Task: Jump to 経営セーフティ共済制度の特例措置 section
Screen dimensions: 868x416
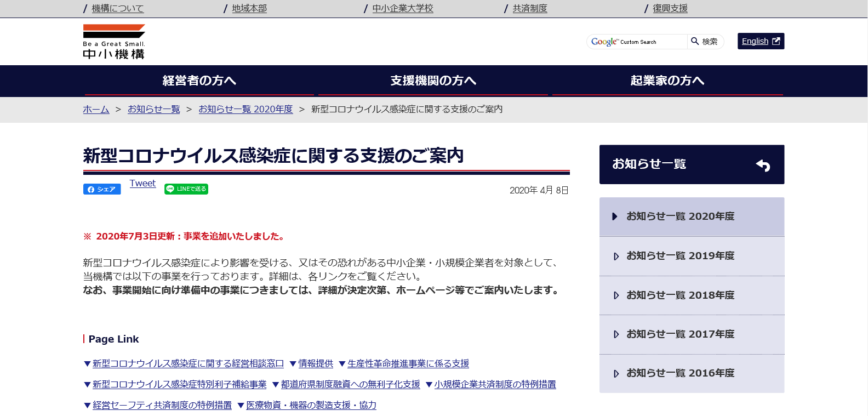Action: [x=162, y=405]
